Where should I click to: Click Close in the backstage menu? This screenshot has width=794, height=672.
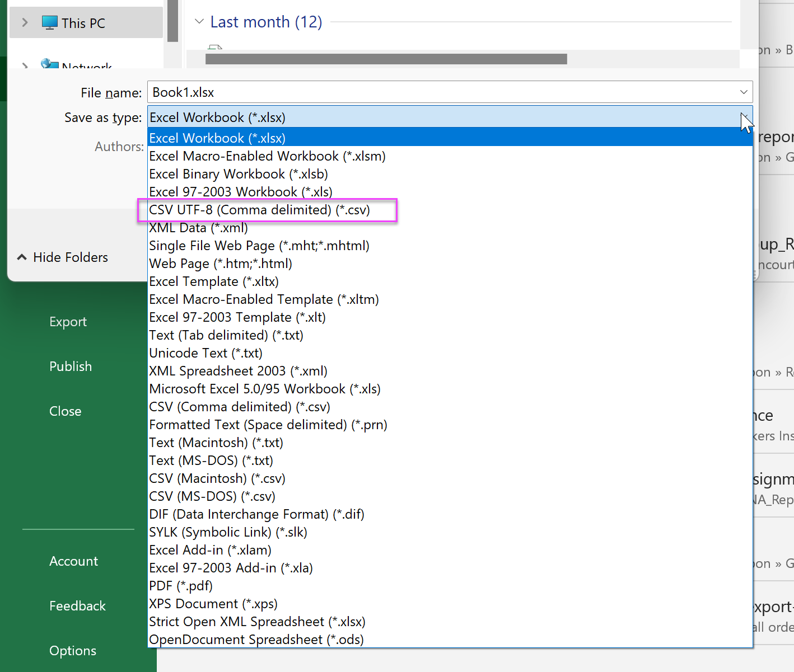tap(65, 411)
